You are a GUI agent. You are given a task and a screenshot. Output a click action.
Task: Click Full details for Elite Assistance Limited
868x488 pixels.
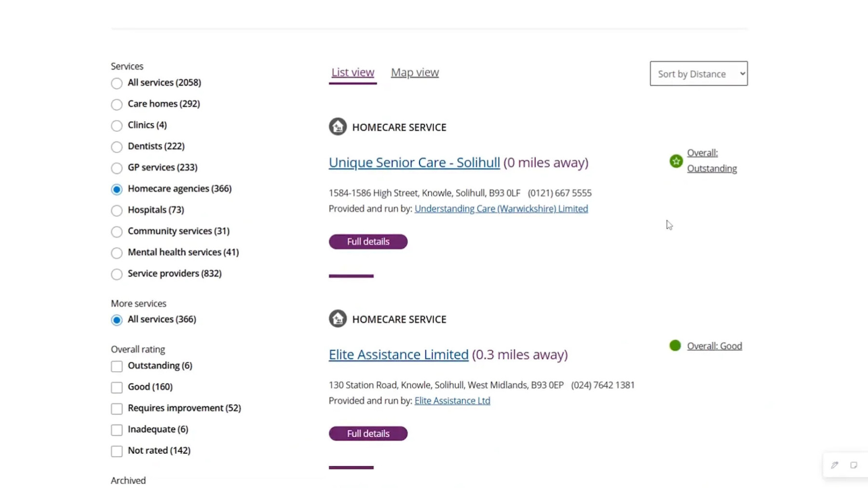pyautogui.click(x=368, y=433)
